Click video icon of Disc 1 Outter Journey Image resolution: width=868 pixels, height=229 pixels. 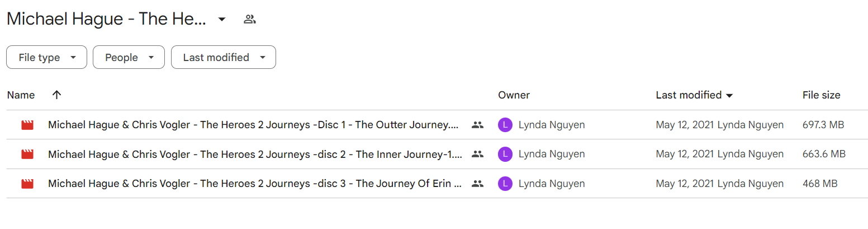27,125
